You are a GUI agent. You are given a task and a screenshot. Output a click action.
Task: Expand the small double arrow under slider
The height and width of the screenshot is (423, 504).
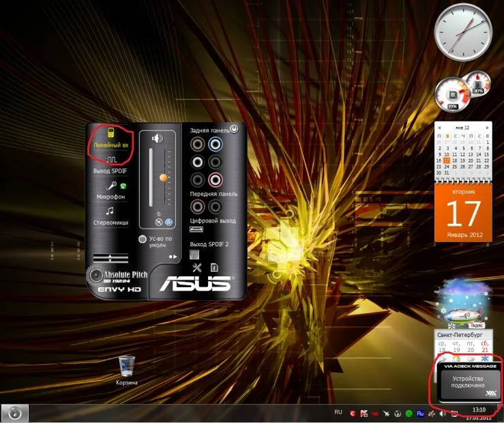pyautogui.click(x=158, y=214)
